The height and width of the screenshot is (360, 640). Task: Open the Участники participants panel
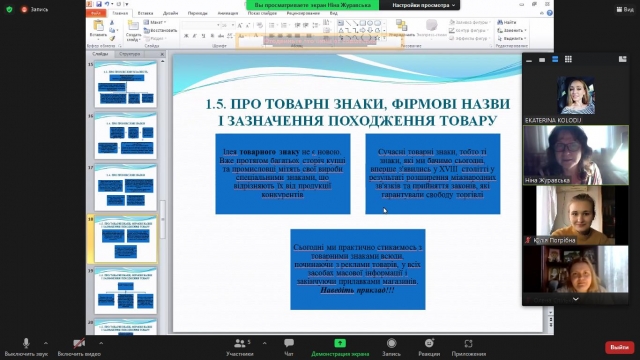click(x=240, y=347)
